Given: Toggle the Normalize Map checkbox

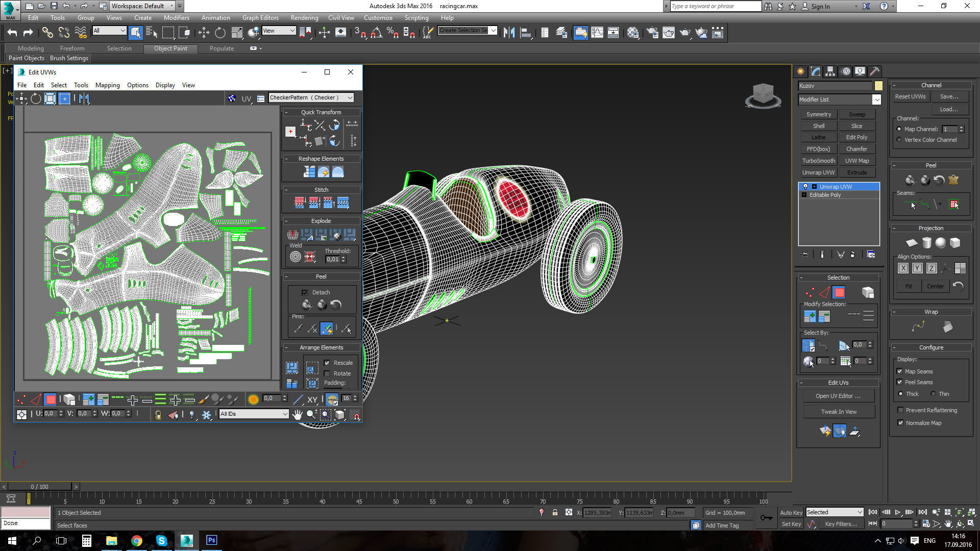Looking at the screenshot, I should coord(900,423).
